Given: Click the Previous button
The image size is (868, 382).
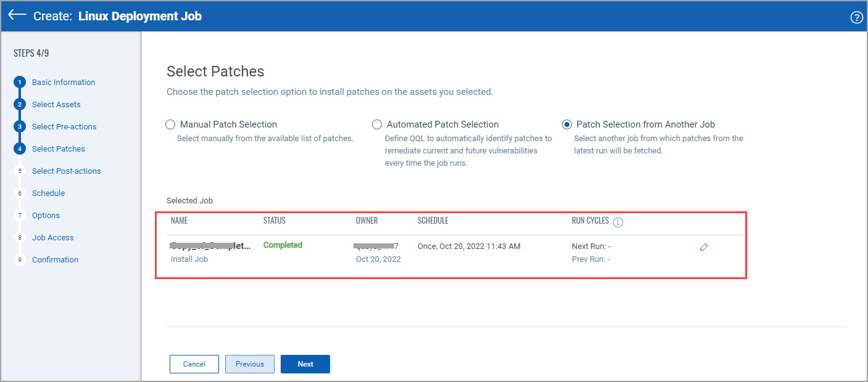Looking at the screenshot, I should coord(250,364).
